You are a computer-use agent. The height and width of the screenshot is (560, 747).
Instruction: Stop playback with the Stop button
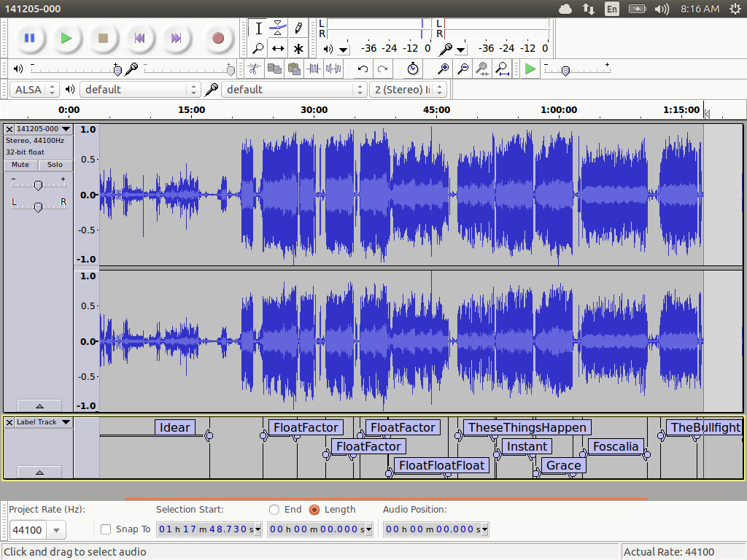pyautogui.click(x=103, y=38)
